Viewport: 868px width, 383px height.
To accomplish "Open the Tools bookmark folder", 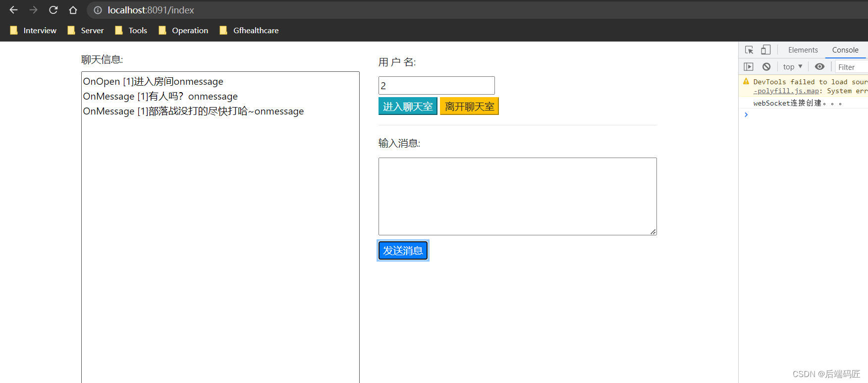I will click(x=131, y=30).
